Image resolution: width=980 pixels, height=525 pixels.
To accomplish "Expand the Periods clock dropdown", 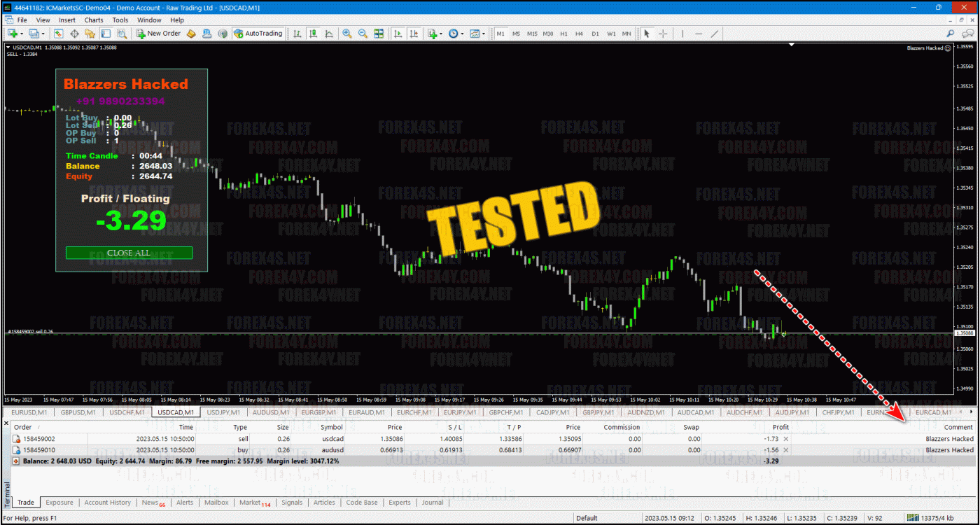I will pos(462,34).
